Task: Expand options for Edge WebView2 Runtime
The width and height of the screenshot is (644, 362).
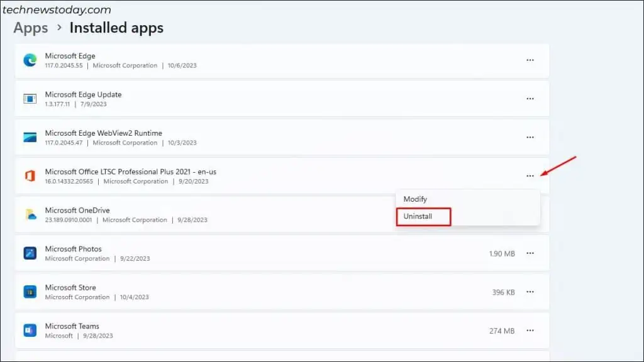Action: pos(530,138)
